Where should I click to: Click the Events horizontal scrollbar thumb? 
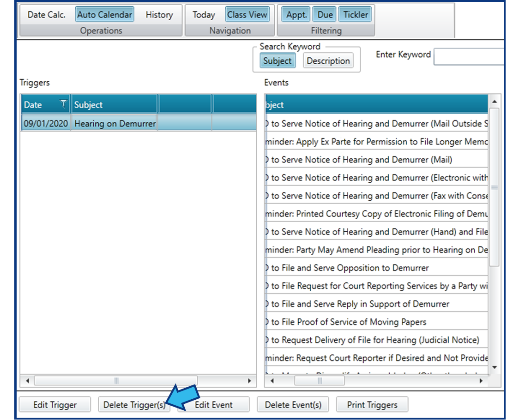coord(320,381)
